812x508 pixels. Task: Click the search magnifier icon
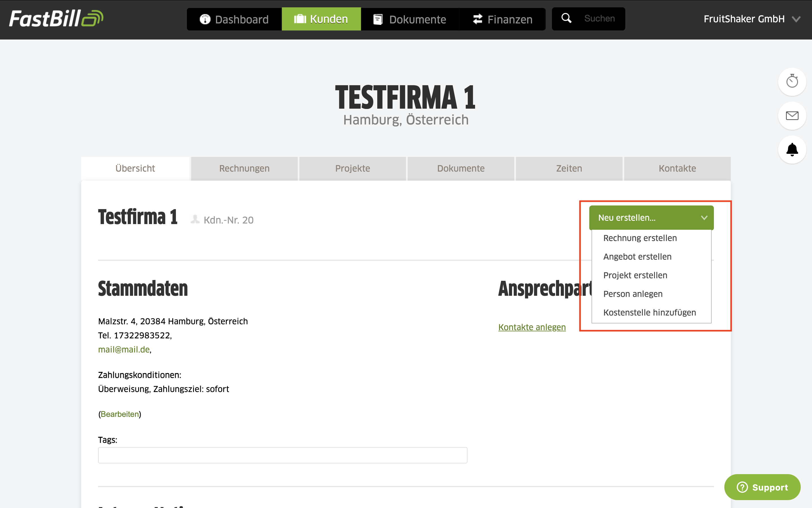pyautogui.click(x=566, y=18)
